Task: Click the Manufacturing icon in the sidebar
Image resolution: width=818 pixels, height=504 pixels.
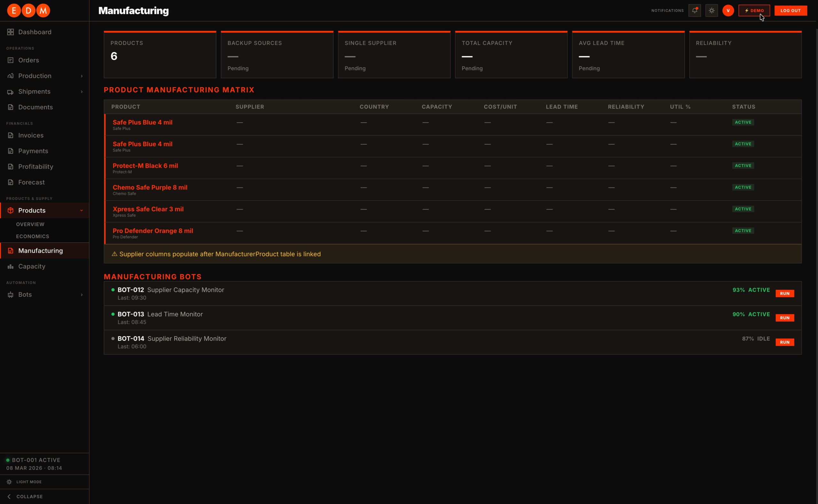Action: 10,251
